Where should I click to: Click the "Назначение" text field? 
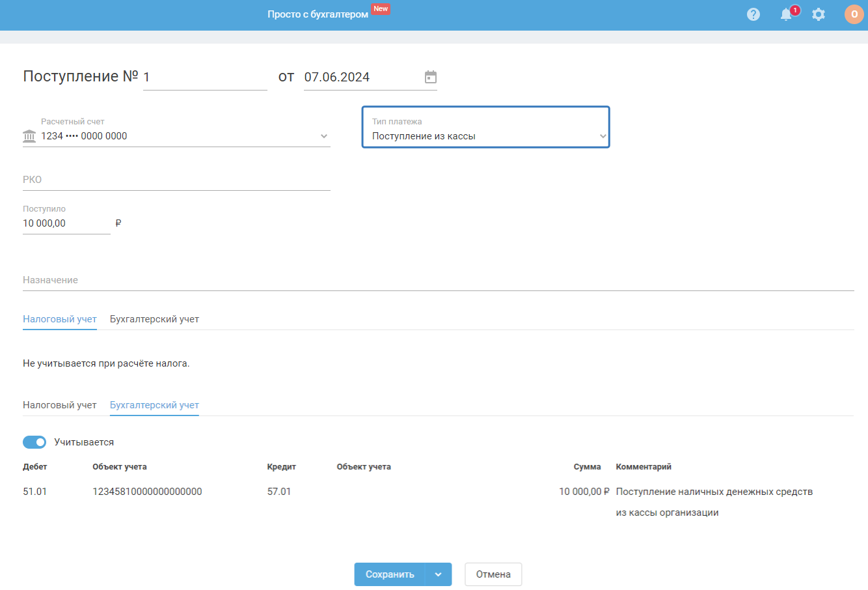[x=437, y=280]
